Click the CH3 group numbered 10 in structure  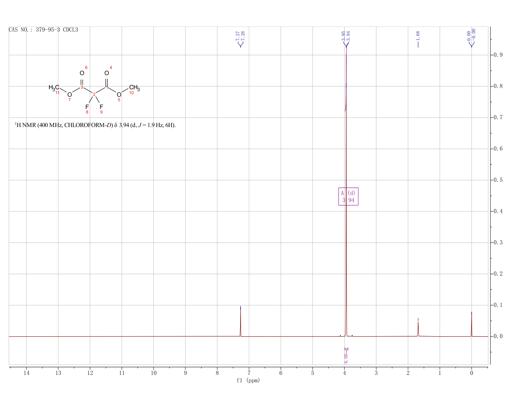134,87
